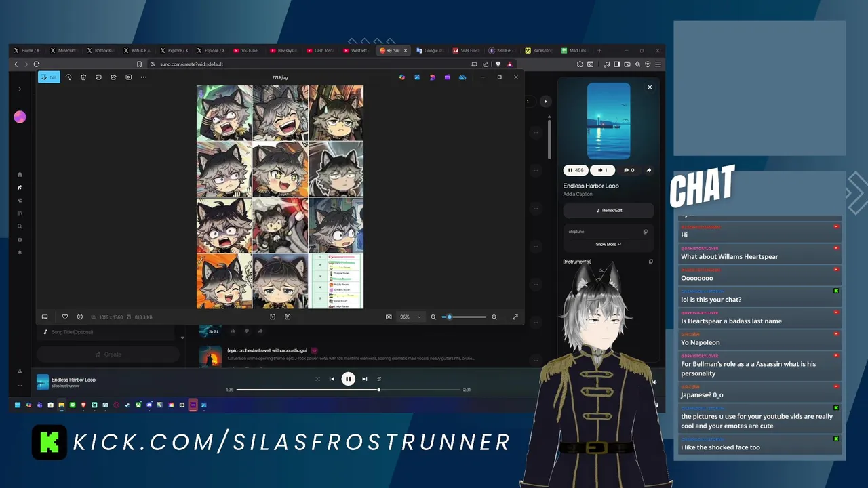Switch to the Roblox browser tab
Image resolution: width=868 pixels, height=488 pixels.
coord(100,50)
